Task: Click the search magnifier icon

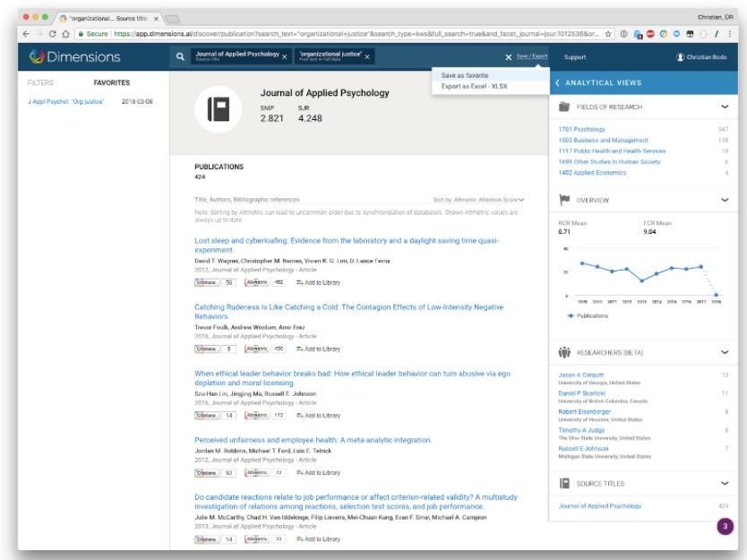Action: pos(180,56)
